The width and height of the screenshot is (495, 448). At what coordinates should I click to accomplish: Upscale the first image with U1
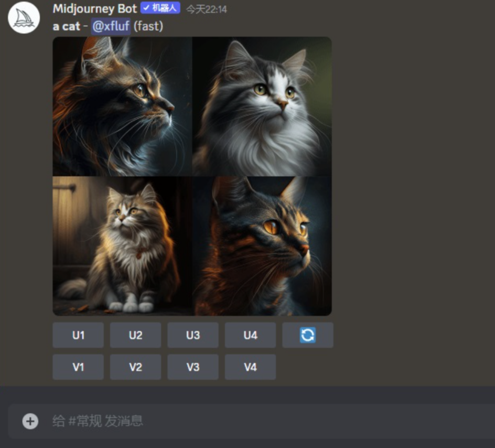(x=78, y=335)
